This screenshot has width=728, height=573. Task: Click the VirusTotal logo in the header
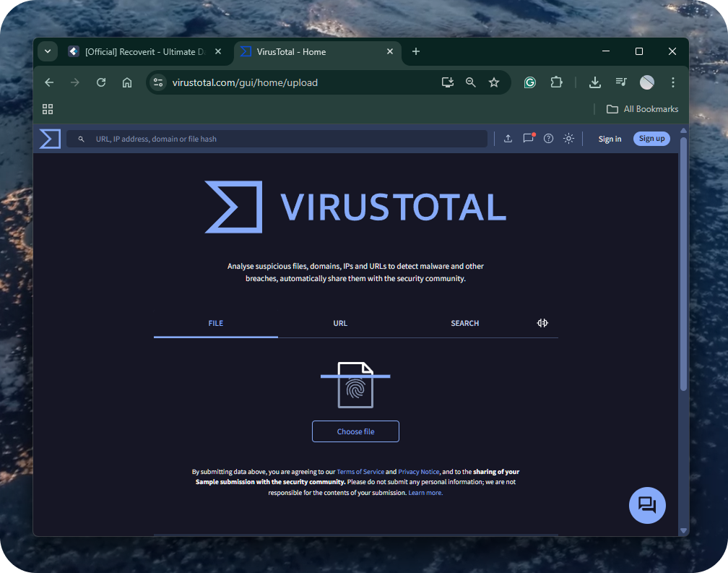(x=50, y=139)
